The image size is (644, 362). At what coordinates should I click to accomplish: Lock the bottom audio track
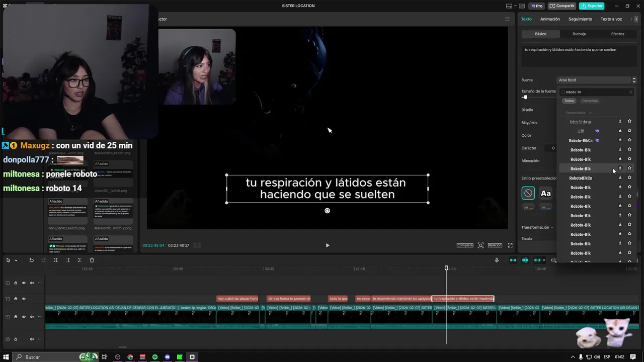click(16, 339)
